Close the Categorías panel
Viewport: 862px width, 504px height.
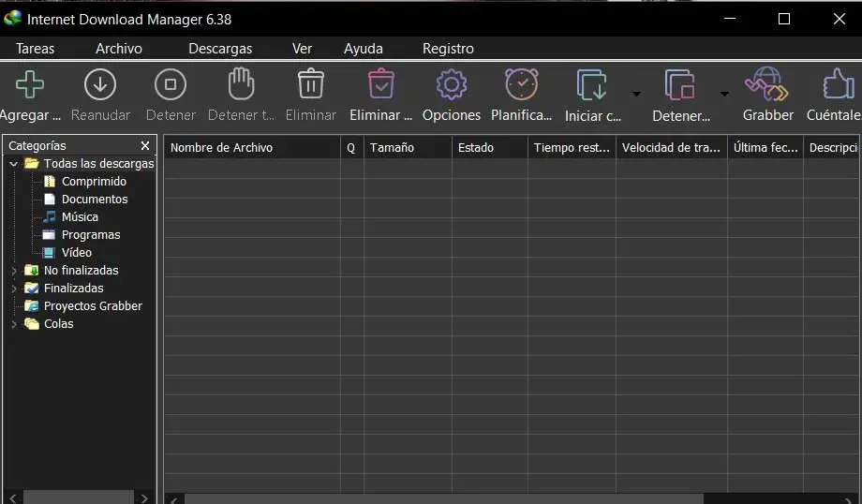pyautogui.click(x=145, y=145)
